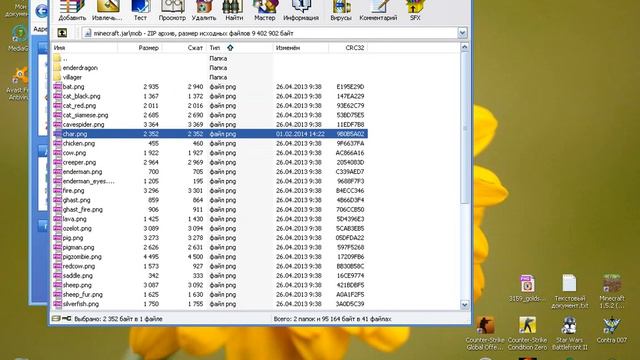Select the lava.png file

coord(210,219)
